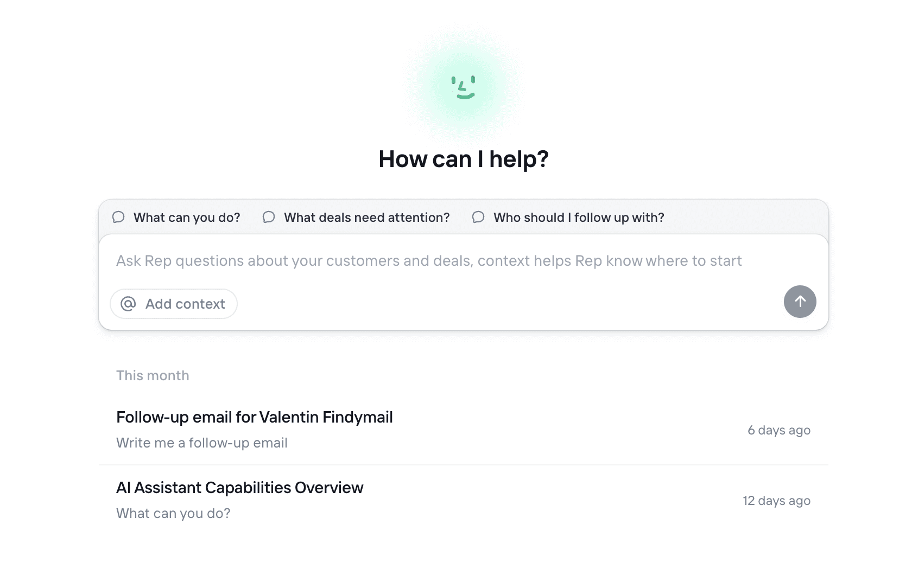912x588 pixels.
Task: Click the glowing Rep smiley face logo
Action: 463,86
